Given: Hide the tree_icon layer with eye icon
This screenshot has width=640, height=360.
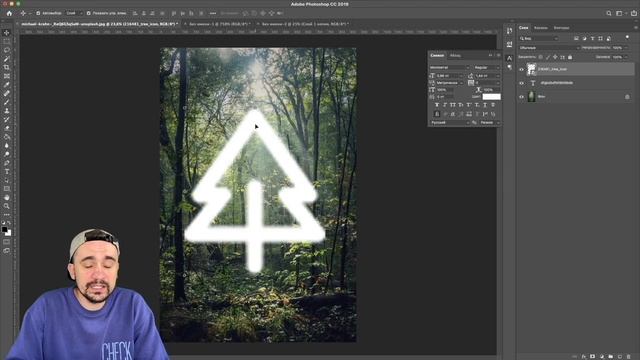Looking at the screenshot, I should coord(521,69).
